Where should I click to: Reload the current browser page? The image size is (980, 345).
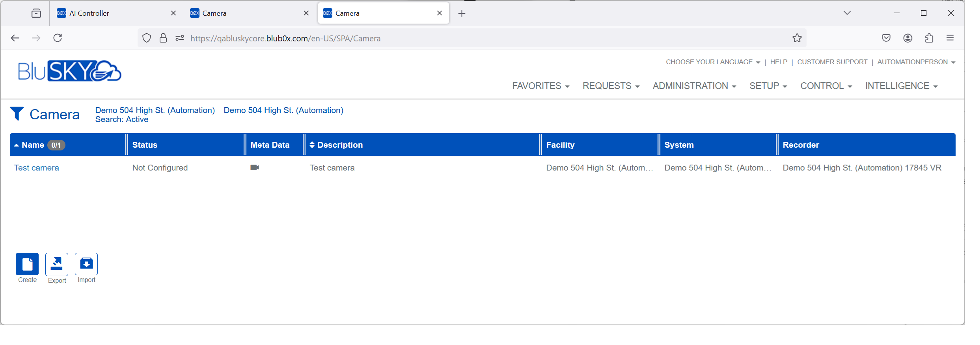click(x=58, y=38)
